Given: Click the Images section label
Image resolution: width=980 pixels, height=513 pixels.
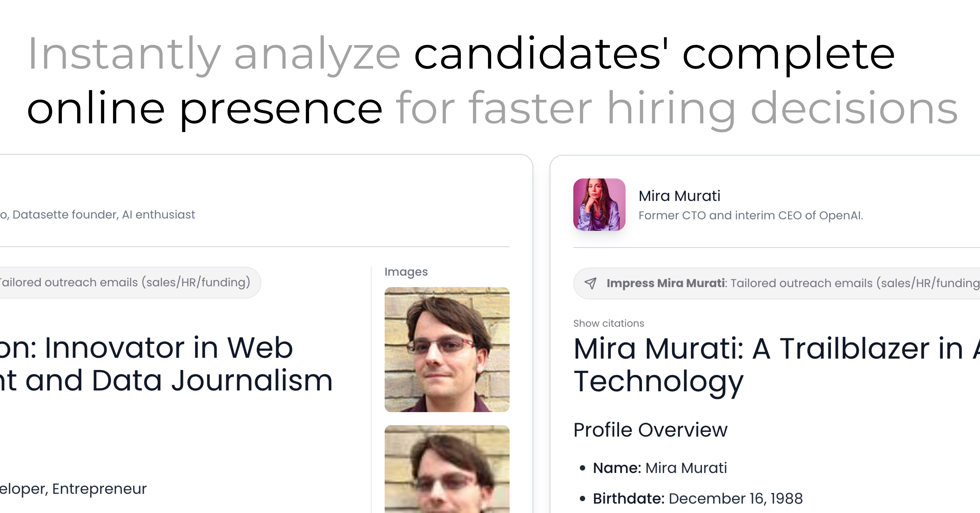Looking at the screenshot, I should tap(406, 272).
